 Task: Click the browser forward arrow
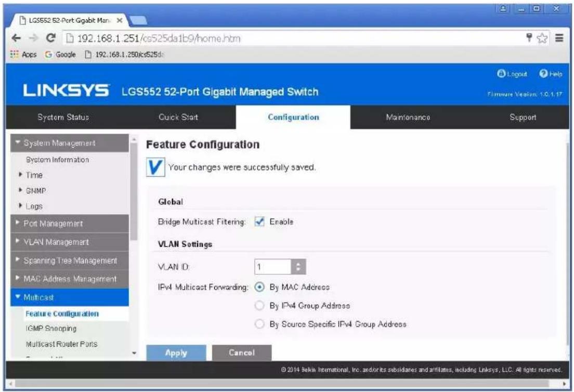click(33, 38)
